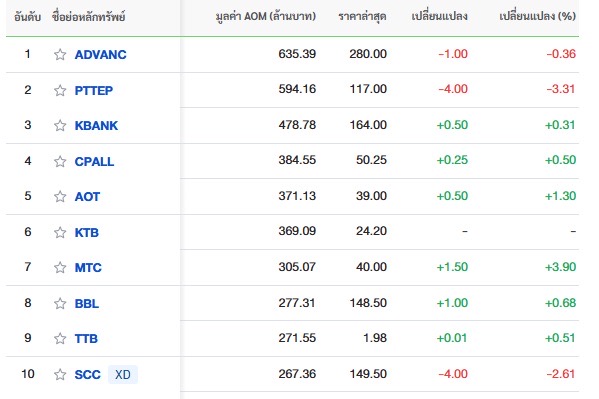Mark MTC star icon
The image size is (599, 399).
60,267
